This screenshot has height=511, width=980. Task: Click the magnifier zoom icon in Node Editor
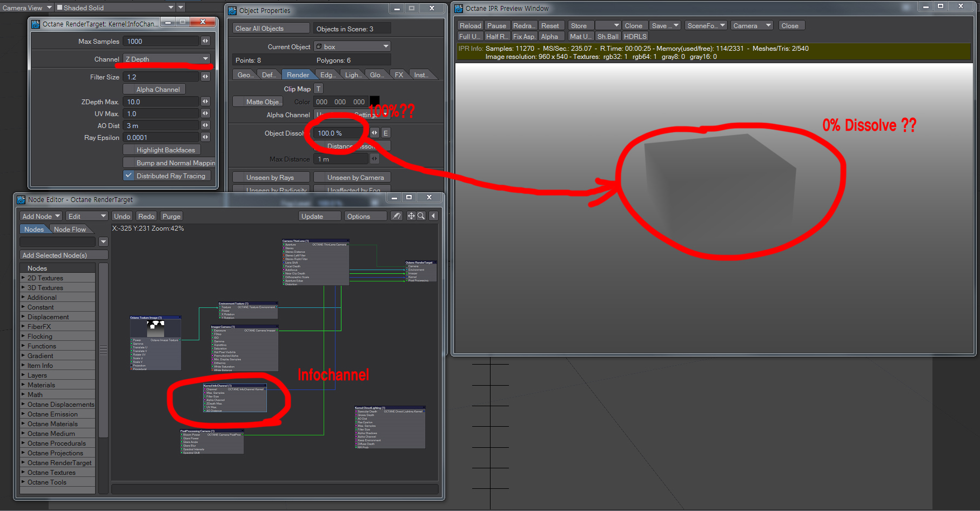(x=421, y=216)
